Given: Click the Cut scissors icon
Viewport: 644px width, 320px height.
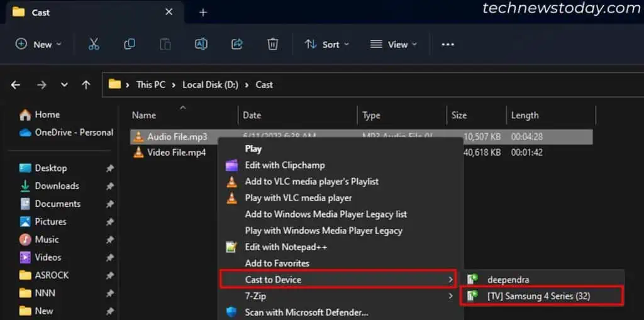Looking at the screenshot, I should [x=94, y=44].
